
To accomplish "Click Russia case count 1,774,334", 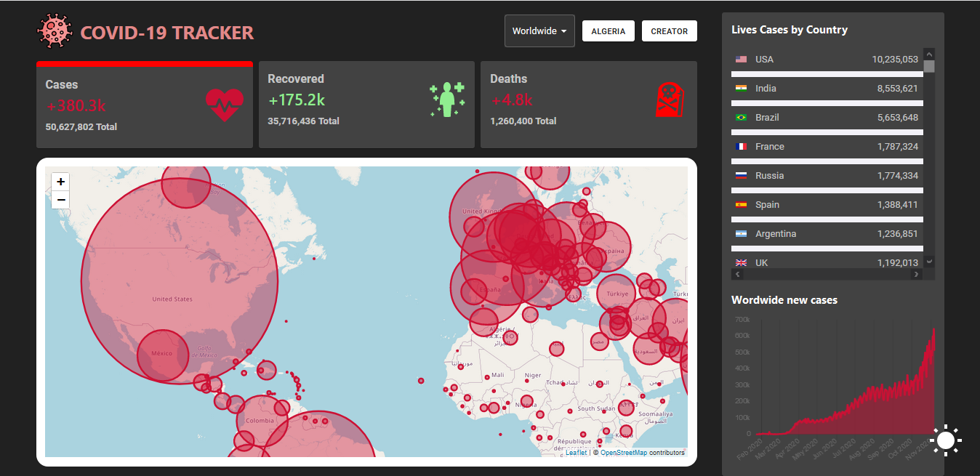I will click(898, 176).
